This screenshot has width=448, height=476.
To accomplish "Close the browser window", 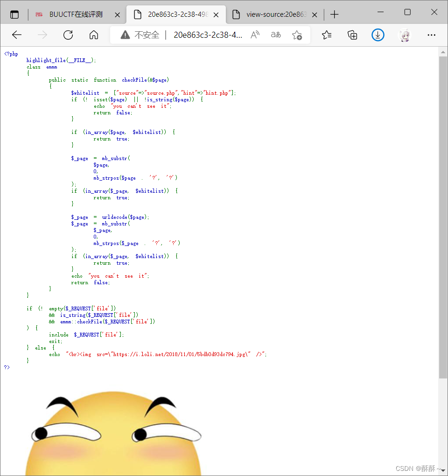I will [x=434, y=12].
